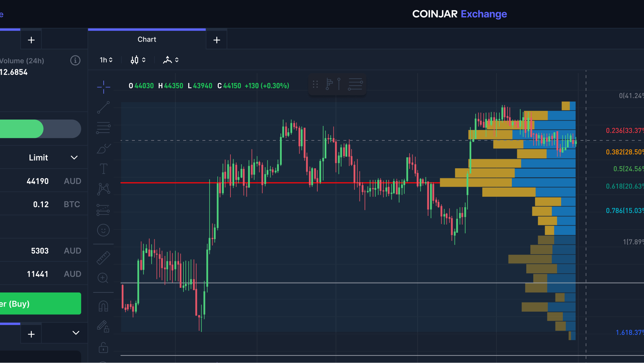
Task: Enable magnet mode for drawings
Action: point(103,306)
